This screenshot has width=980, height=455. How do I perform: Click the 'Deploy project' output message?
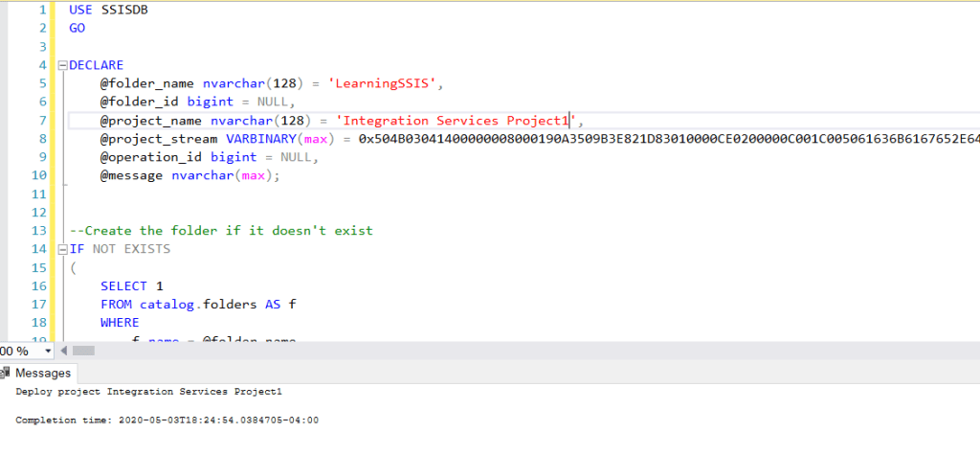(x=148, y=392)
